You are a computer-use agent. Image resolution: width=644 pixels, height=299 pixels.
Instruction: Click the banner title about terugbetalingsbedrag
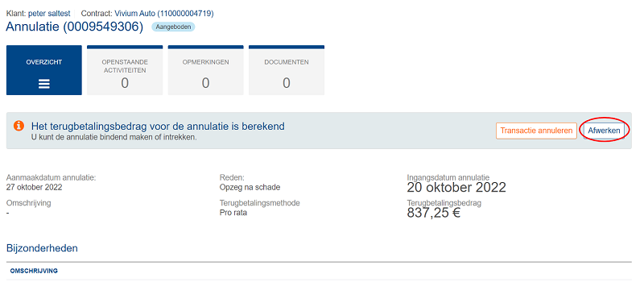click(x=158, y=126)
